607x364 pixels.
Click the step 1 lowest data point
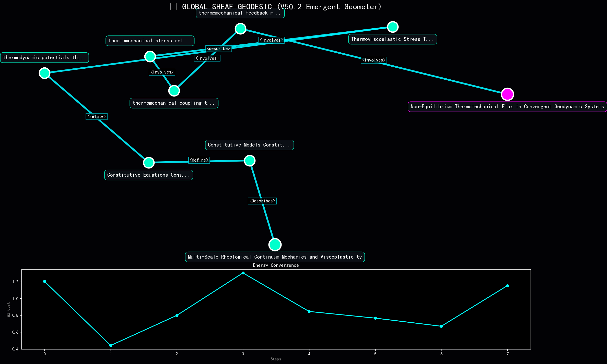pyautogui.click(x=111, y=345)
